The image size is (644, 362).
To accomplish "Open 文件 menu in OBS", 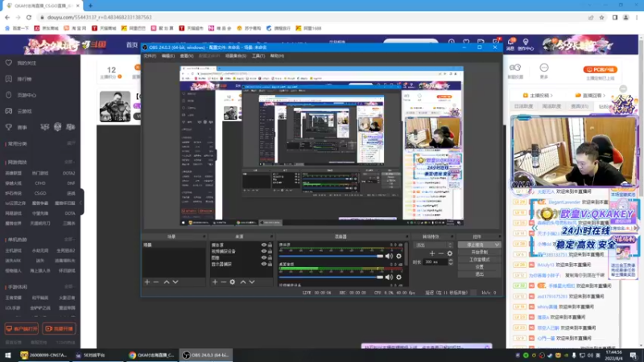I will 150,56.
